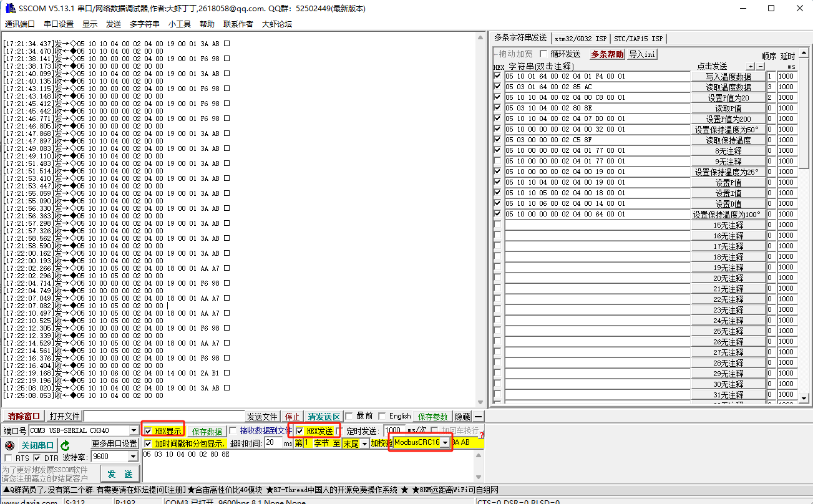Click the 保存参数 button
Image resolution: width=813 pixels, height=504 pixels.
433,416
